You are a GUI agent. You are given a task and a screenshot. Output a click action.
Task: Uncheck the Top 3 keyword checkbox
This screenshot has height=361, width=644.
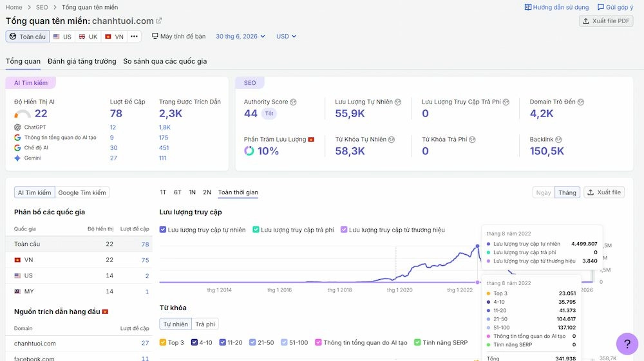[163, 342]
